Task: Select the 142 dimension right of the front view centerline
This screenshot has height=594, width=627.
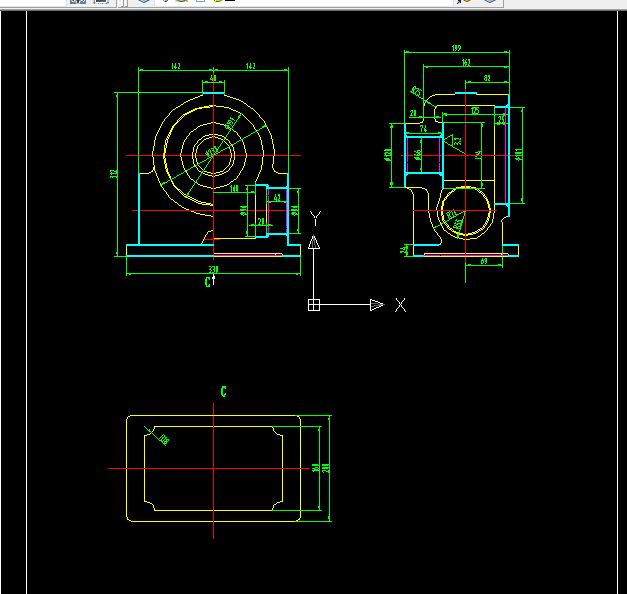Action: pyautogui.click(x=251, y=66)
